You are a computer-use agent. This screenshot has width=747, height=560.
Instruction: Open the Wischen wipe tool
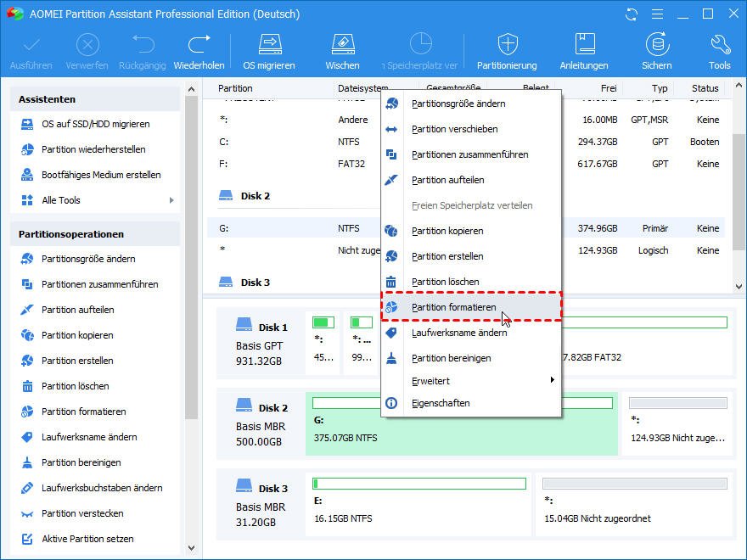point(343,52)
